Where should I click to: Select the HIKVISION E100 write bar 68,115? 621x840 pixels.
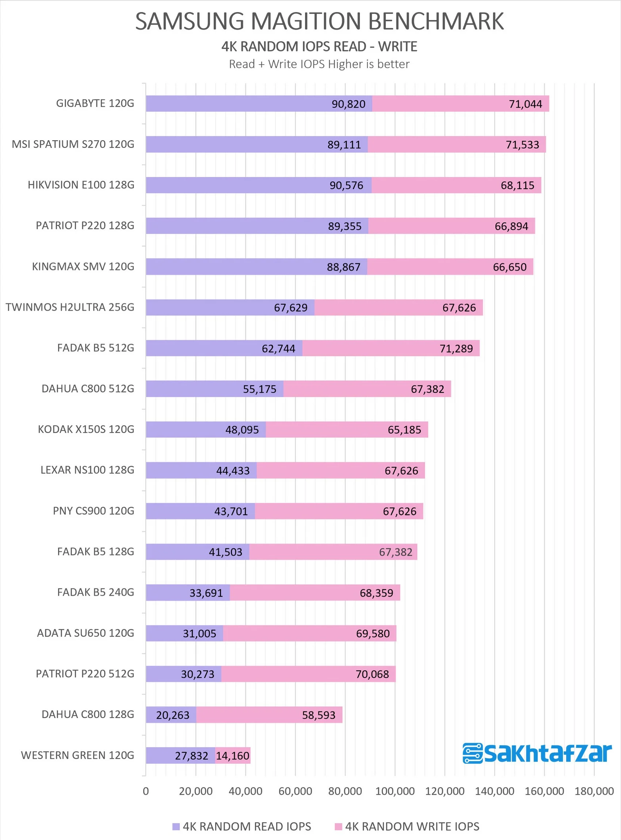tap(456, 185)
